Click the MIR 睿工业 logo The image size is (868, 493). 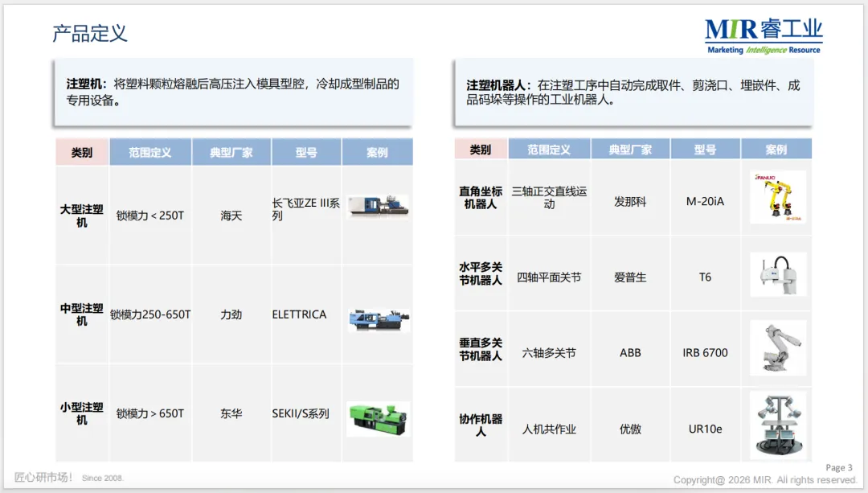[x=764, y=36]
